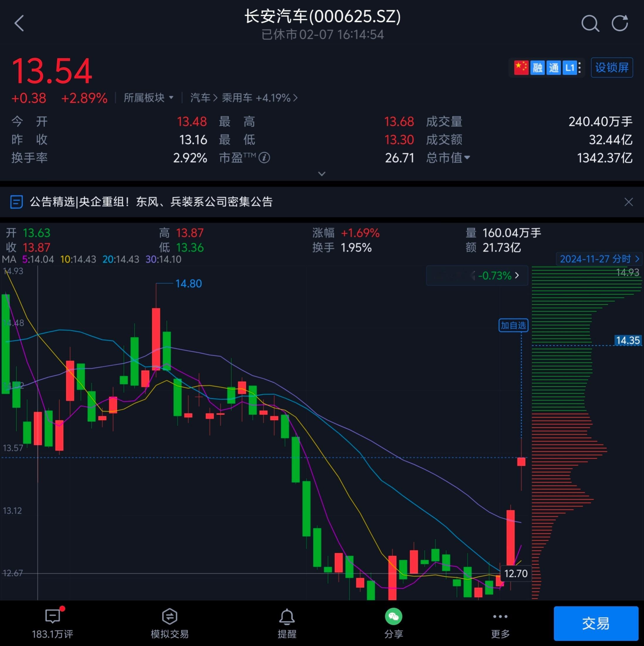The image size is (644, 646).
Task: Set a price alert with 提醒
Action: 287,623
